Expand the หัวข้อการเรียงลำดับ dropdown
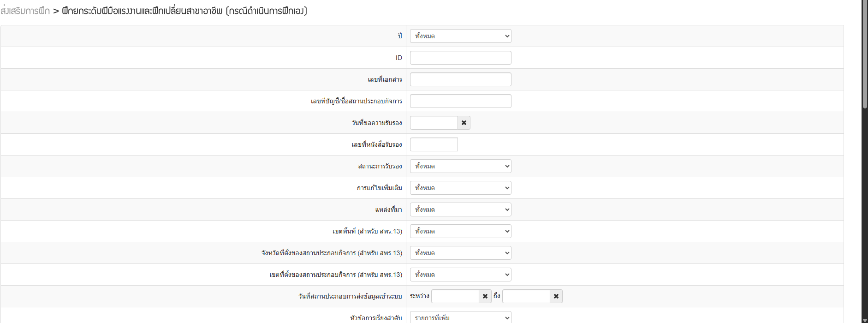 (460, 317)
